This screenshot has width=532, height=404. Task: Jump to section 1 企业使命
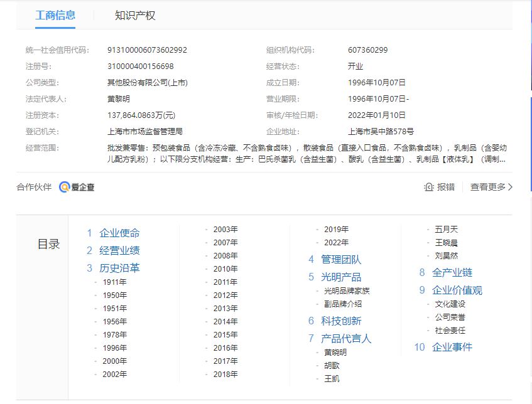(119, 233)
